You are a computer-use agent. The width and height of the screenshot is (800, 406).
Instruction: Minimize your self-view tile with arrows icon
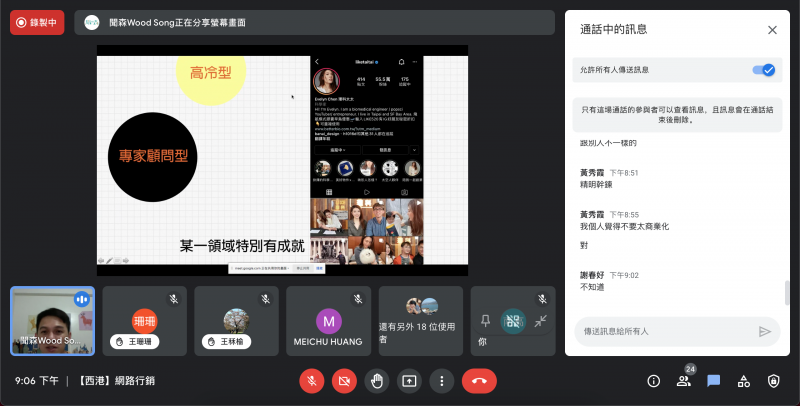click(x=540, y=321)
